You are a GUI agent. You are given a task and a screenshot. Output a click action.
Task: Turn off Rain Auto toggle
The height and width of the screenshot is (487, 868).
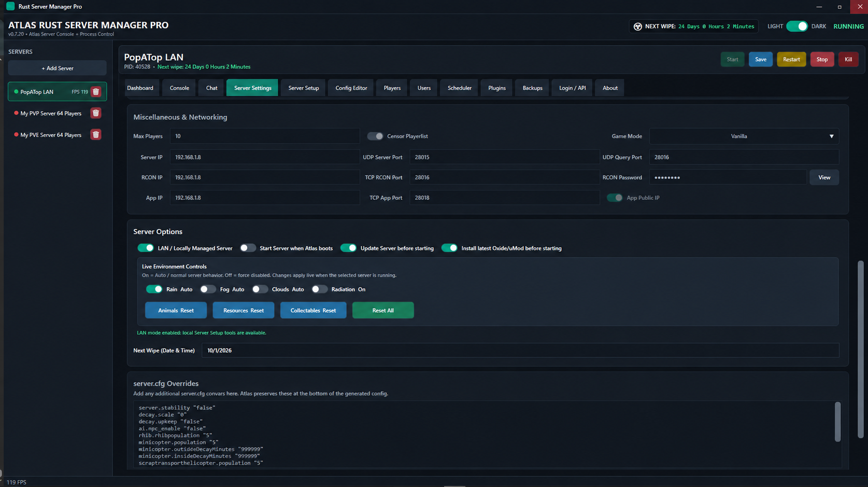pyautogui.click(x=154, y=289)
